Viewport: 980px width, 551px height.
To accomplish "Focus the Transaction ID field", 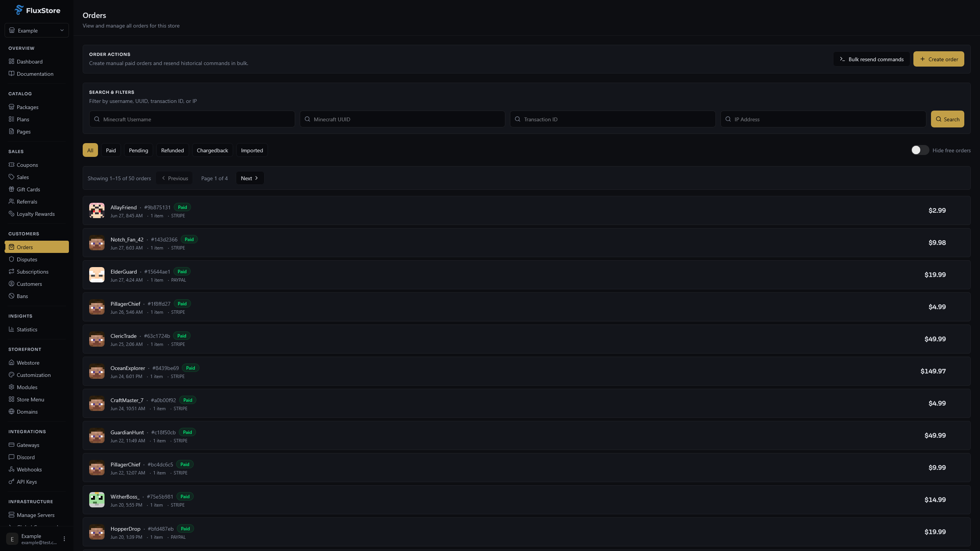I will 612,119.
